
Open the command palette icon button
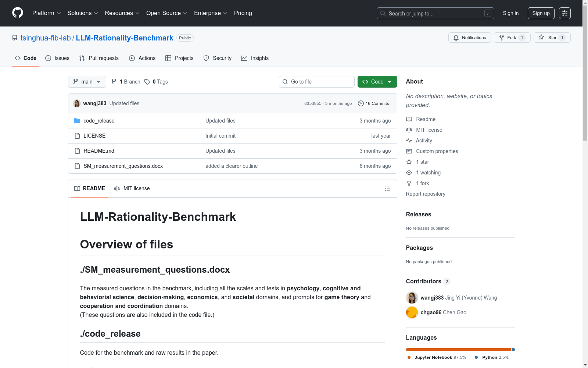(565, 13)
